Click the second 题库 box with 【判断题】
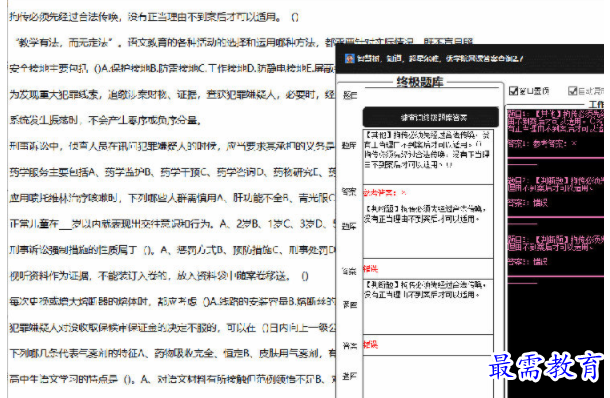 click(x=428, y=230)
